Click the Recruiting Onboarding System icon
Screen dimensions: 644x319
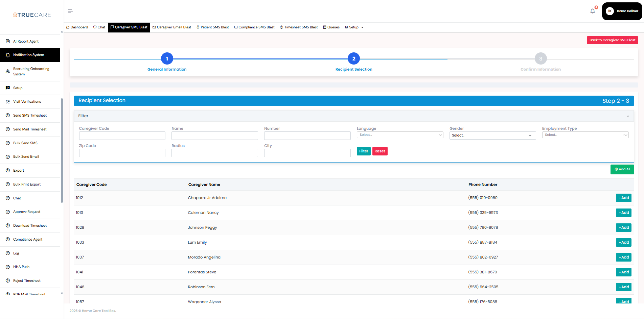(8, 72)
